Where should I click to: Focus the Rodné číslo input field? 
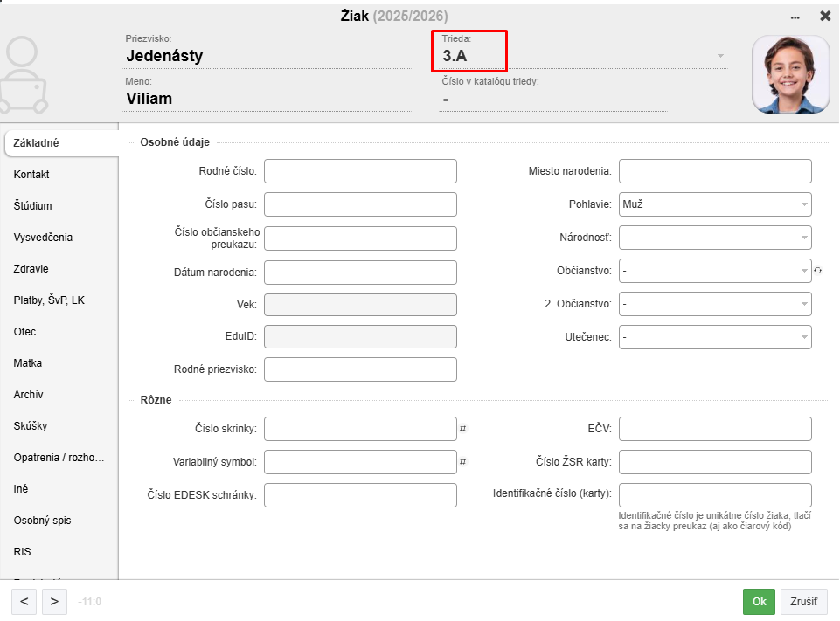click(x=360, y=171)
